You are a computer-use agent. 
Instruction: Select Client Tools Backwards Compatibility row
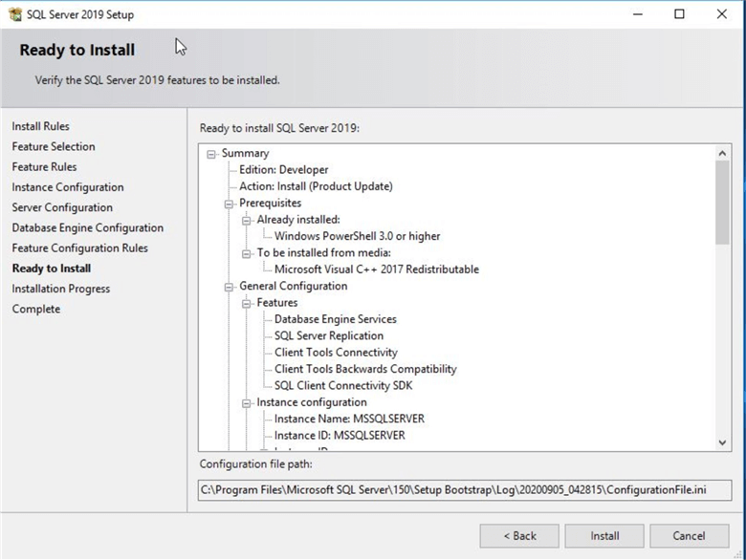(x=365, y=370)
